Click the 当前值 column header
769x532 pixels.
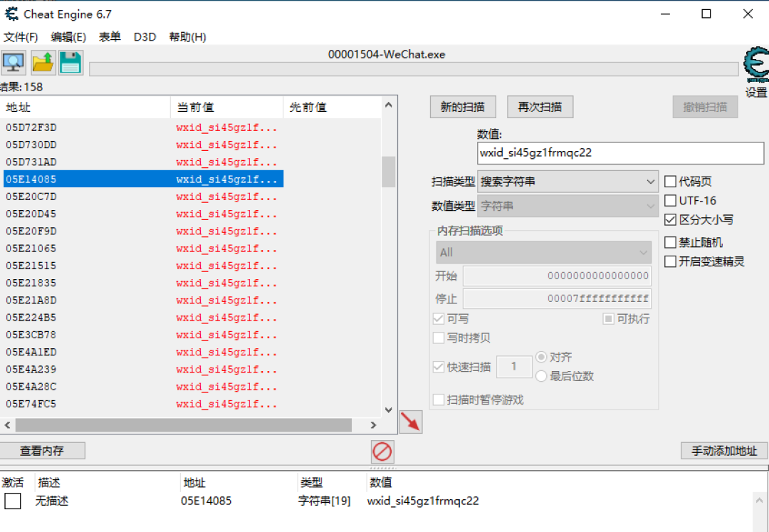click(226, 108)
